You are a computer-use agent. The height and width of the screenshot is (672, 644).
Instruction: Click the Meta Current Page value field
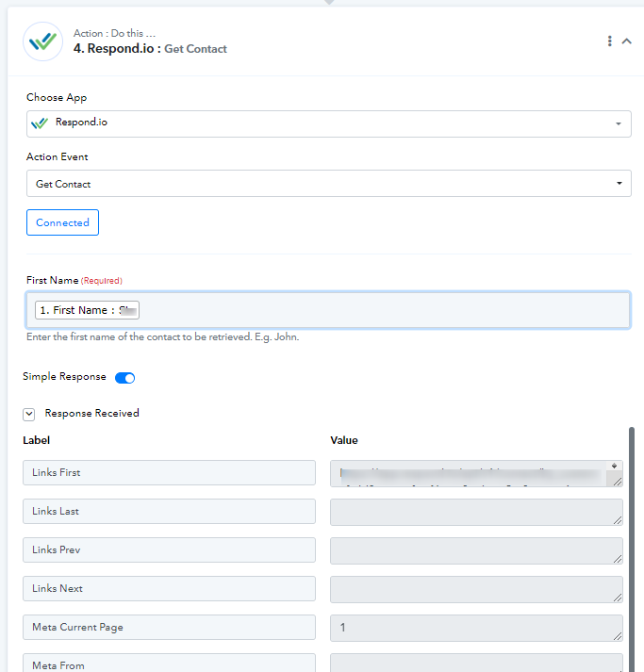pos(476,629)
